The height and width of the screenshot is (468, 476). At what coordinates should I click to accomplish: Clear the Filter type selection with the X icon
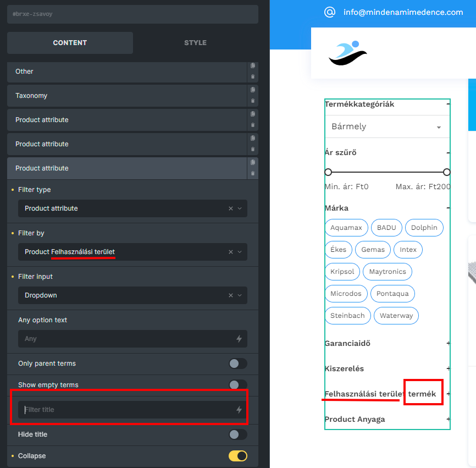click(x=230, y=208)
